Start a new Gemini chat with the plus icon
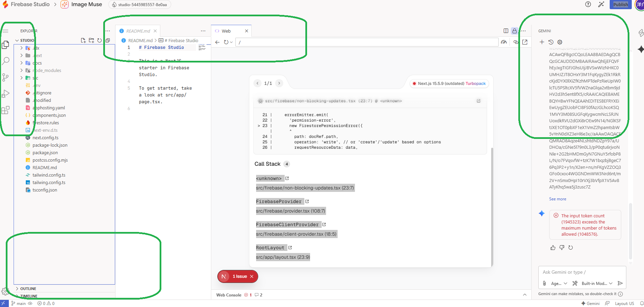644x307 pixels. 542,42
